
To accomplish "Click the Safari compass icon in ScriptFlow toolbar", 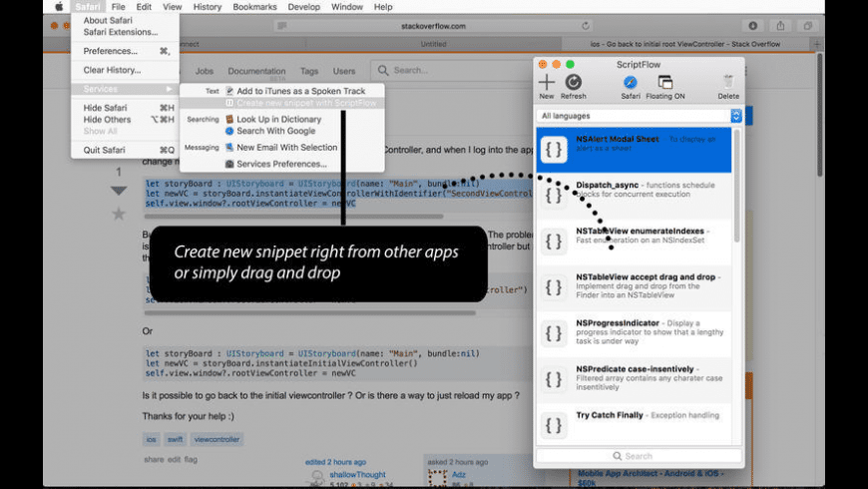I will point(630,83).
